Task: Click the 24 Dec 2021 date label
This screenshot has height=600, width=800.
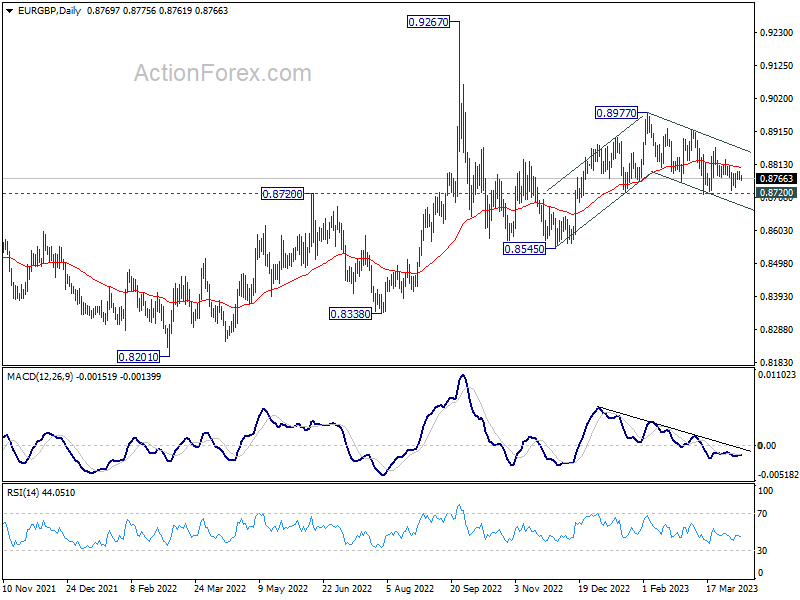Action: tap(92, 589)
